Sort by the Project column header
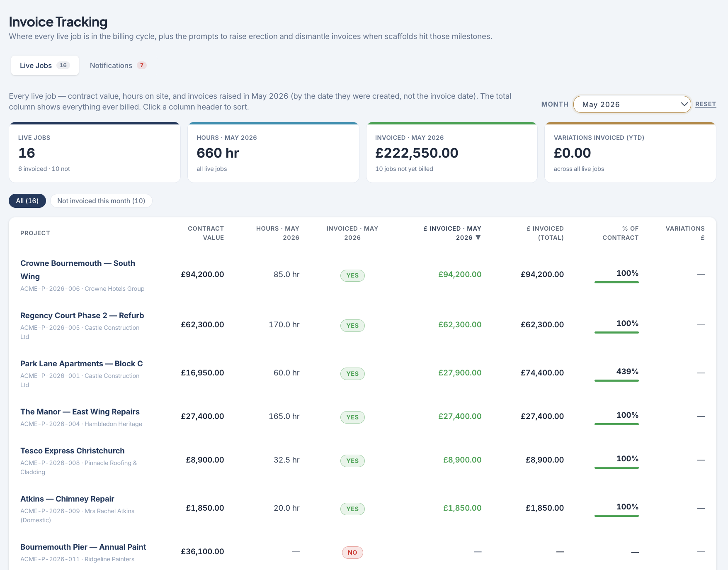 35,233
